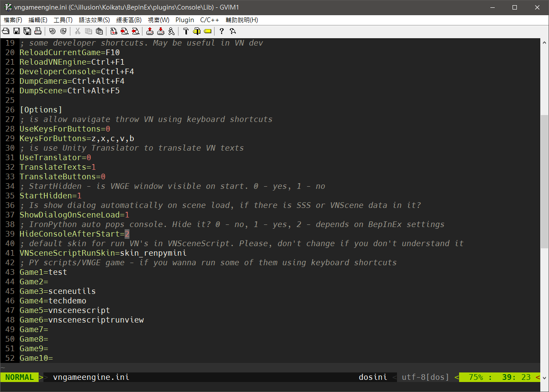Open the 輔助說明(H) Help menu
Screen dimensions: 549x392
[x=241, y=20]
